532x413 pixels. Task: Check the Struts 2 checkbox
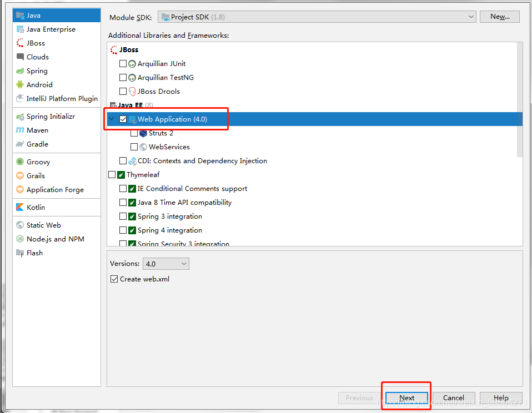point(134,133)
